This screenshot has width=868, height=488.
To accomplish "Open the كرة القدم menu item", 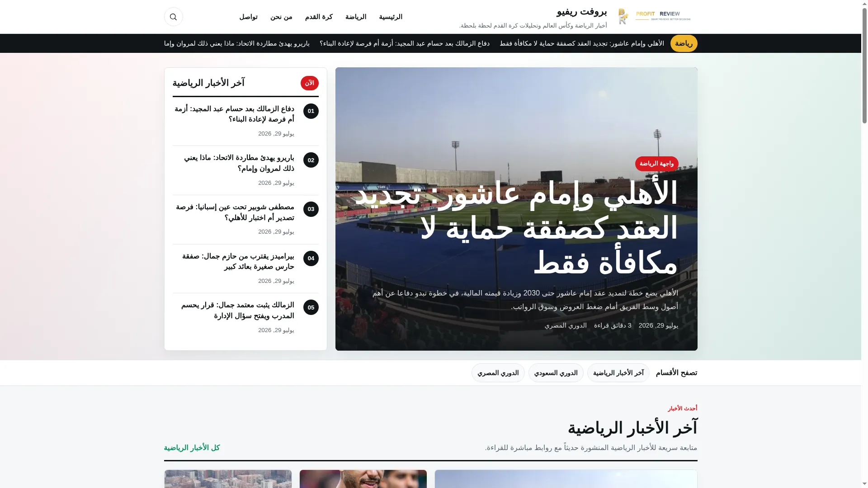I will click(x=319, y=17).
